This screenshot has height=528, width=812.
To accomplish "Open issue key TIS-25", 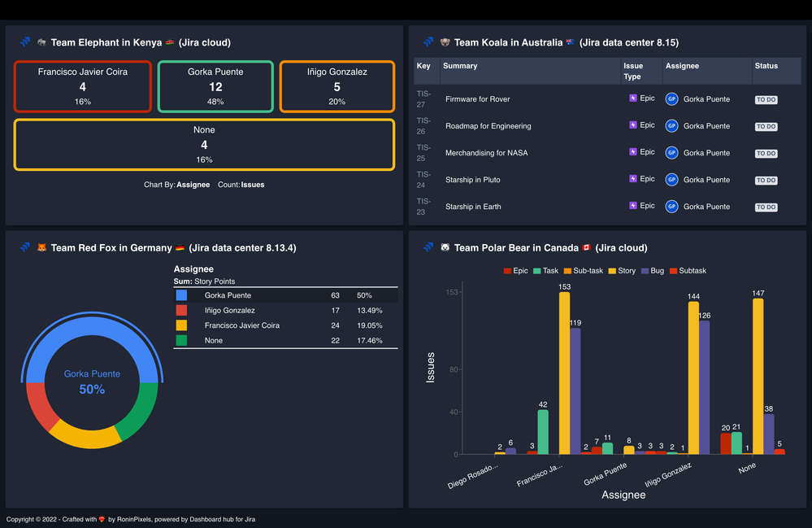I will click(x=423, y=153).
